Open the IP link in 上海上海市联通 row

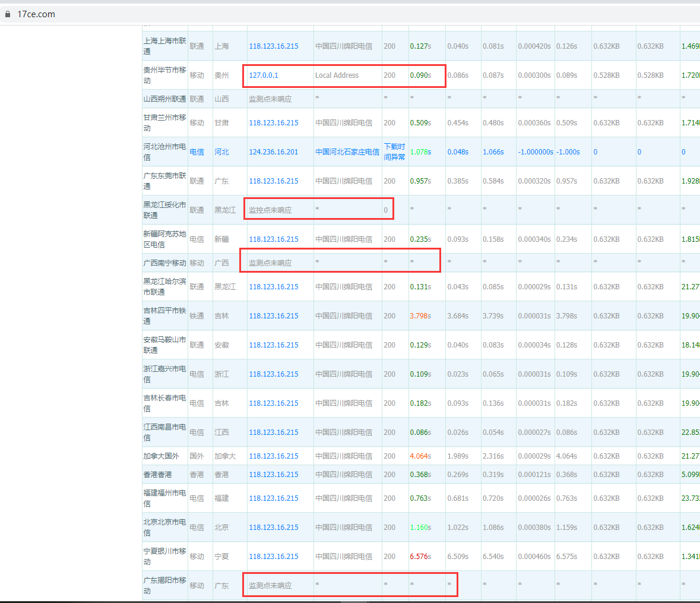[274, 46]
